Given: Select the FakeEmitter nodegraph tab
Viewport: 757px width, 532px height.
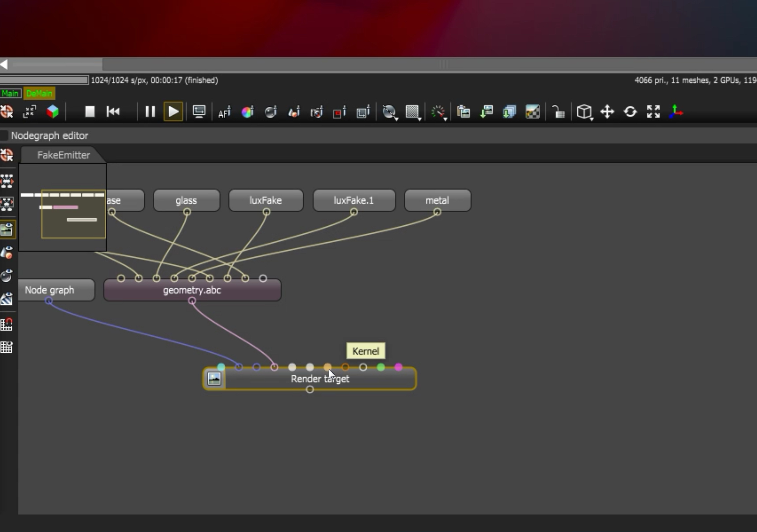Looking at the screenshot, I should [x=63, y=155].
